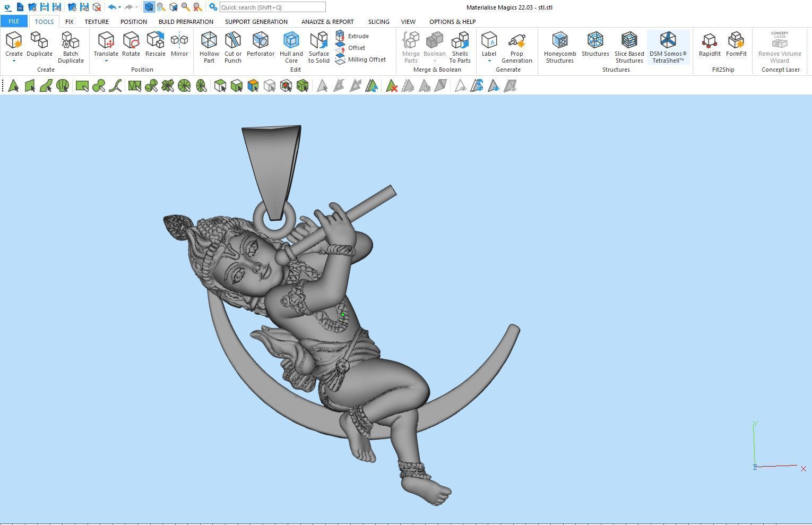
Task: Open the Rapidfit tool
Action: tap(710, 44)
